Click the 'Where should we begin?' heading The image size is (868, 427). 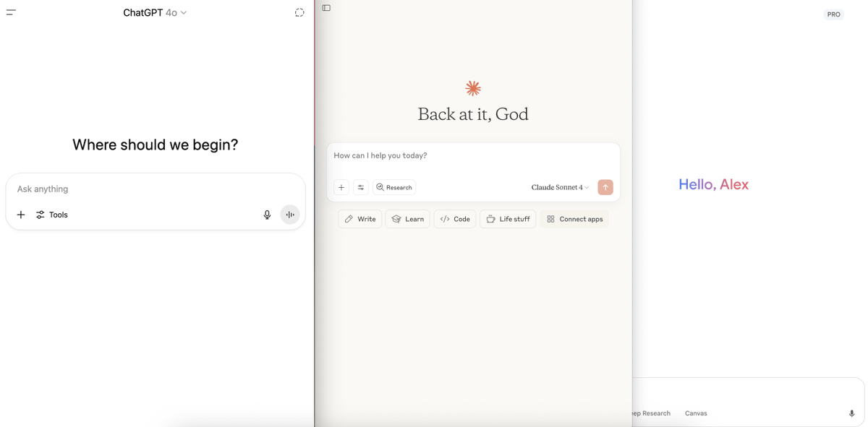point(156,145)
